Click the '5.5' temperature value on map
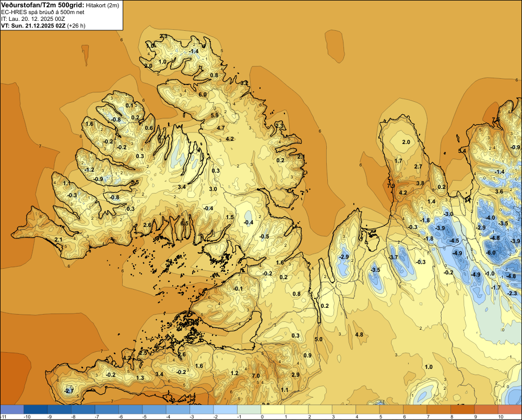Screen dimensions: 522x420 click(135, 183)
